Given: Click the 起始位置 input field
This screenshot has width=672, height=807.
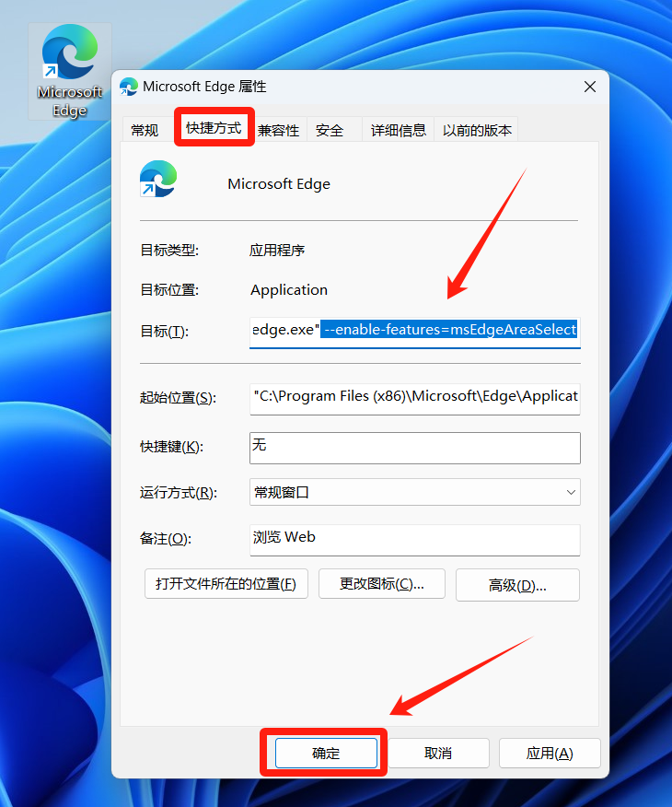Looking at the screenshot, I should 414,398.
